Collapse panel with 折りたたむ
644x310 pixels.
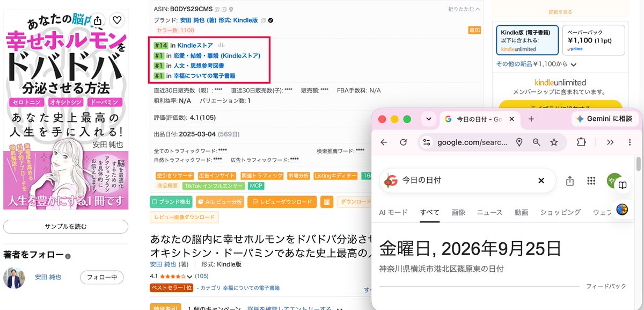point(464,9)
